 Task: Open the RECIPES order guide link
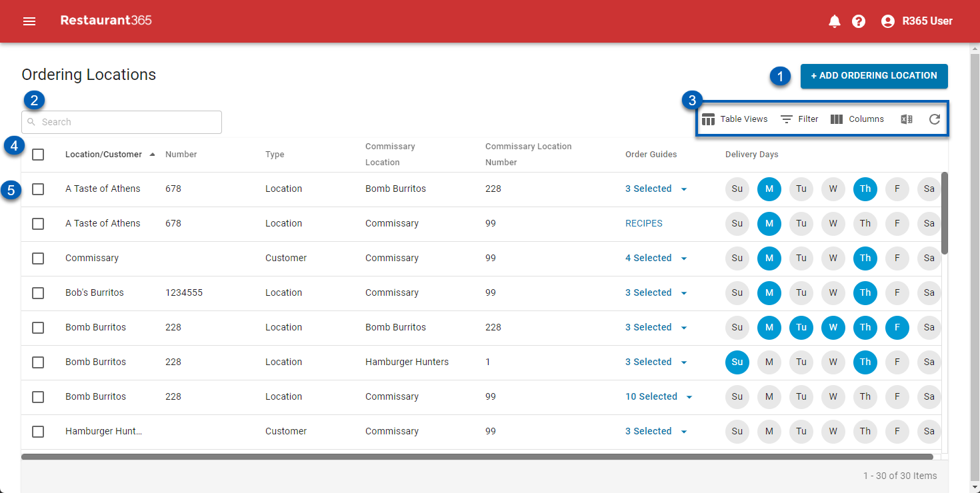tap(644, 224)
